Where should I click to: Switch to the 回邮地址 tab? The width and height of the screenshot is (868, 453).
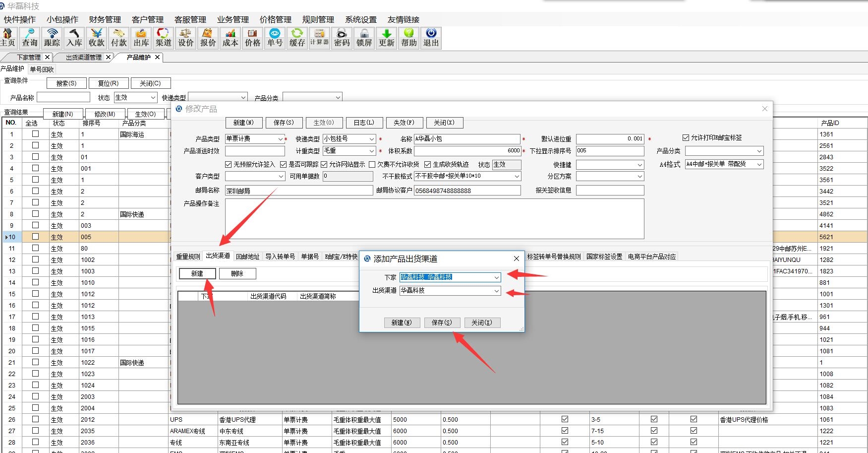tap(247, 257)
